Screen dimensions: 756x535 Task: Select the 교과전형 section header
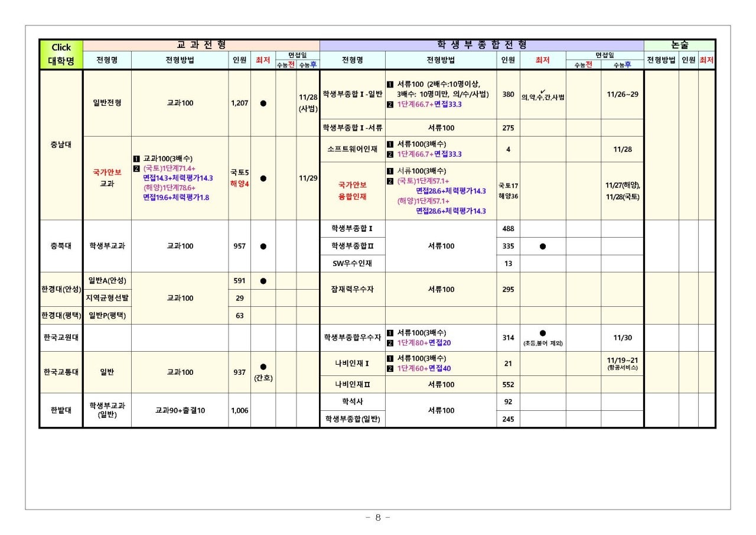(x=201, y=45)
